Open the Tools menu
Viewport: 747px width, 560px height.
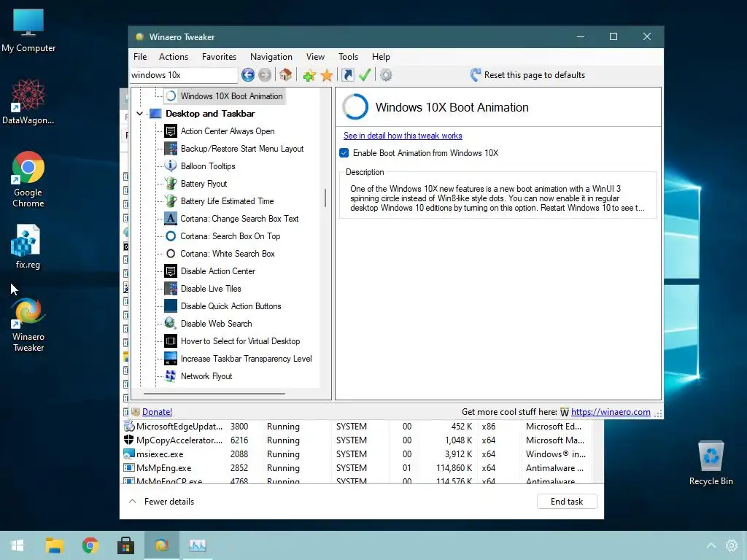click(x=348, y=57)
